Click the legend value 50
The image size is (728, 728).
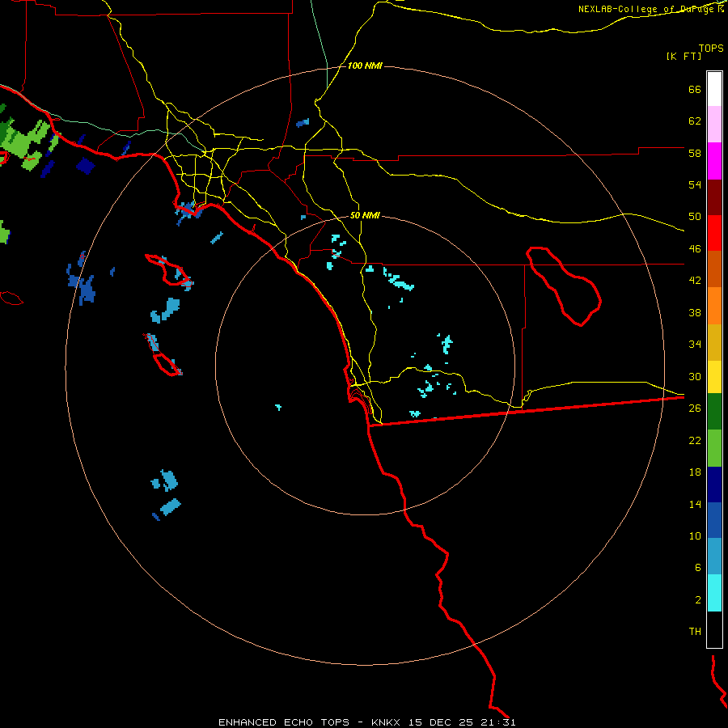click(695, 217)
